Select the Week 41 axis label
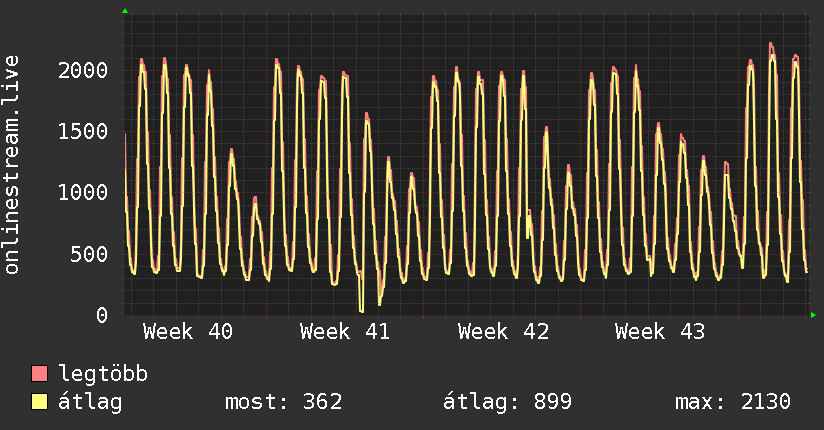824x430 pixels. point(345,332)
